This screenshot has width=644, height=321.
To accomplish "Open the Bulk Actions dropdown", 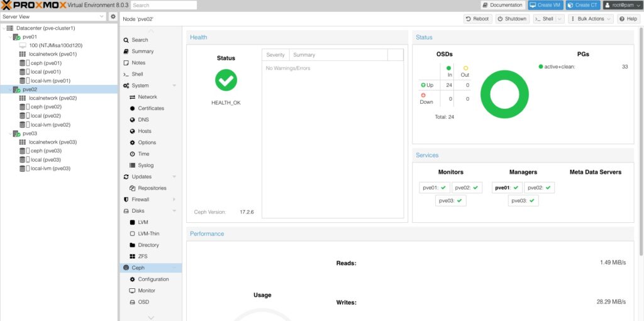I will click(591, 19).
